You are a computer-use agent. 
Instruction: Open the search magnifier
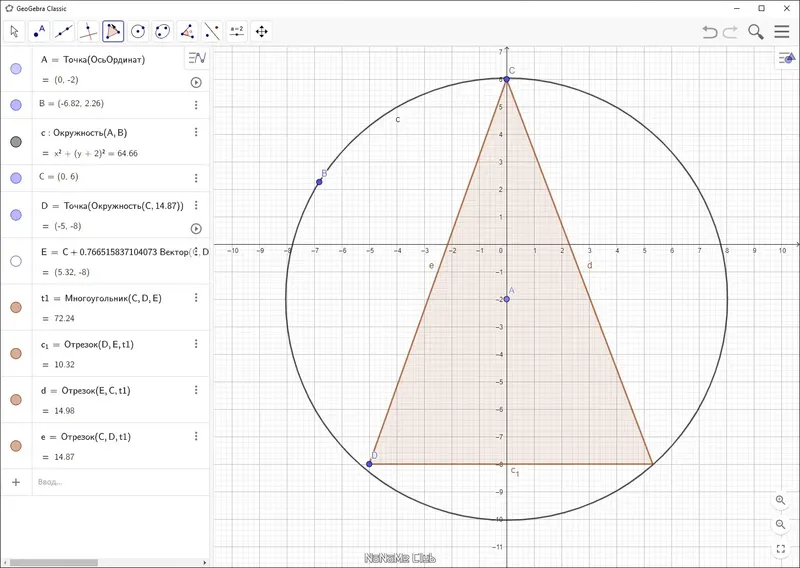pos(756,32)
